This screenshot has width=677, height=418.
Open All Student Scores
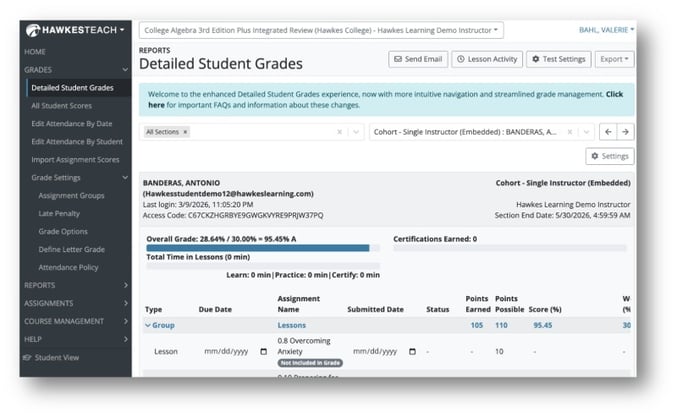click(x=62, y=106)
